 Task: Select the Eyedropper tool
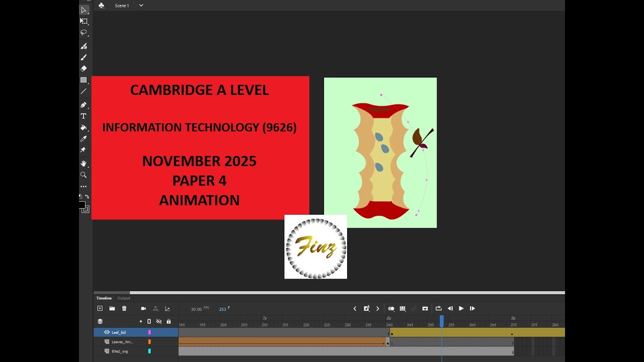click(84, 139)
